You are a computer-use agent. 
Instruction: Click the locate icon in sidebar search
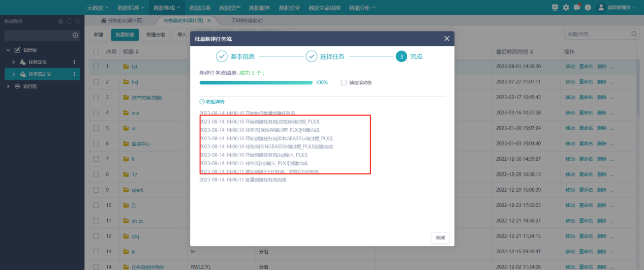point(75,35)
